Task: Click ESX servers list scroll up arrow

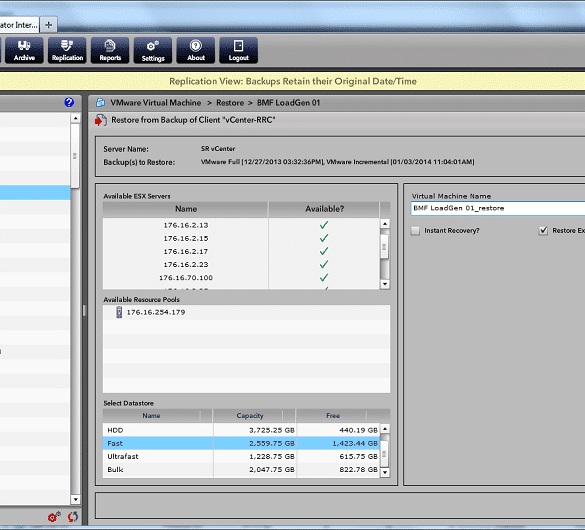Action: (385, 223)
